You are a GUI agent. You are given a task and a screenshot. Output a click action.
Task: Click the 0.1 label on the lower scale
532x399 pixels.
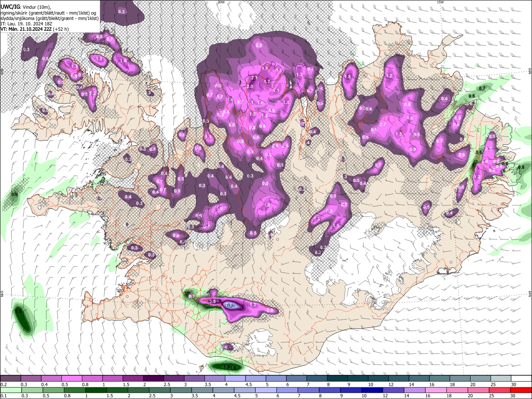tap(4, 396)
